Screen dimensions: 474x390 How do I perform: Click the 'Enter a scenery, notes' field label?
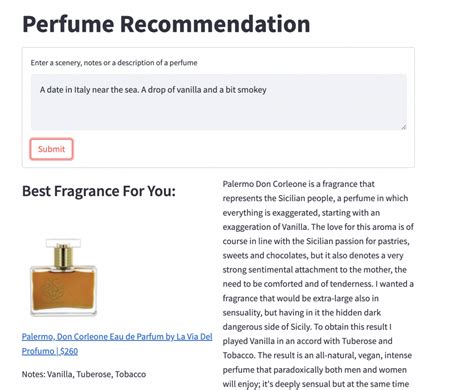pos(114,63)
